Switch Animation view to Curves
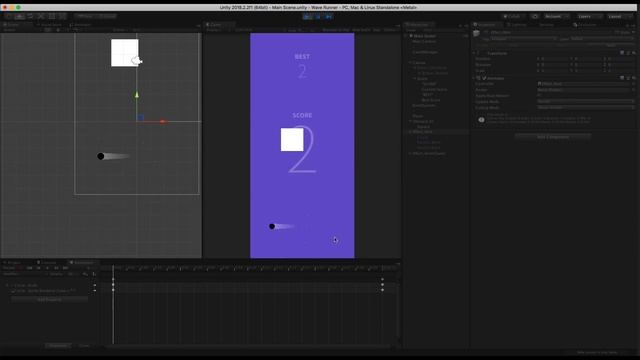The image size is (640, 360). point(84,345)
